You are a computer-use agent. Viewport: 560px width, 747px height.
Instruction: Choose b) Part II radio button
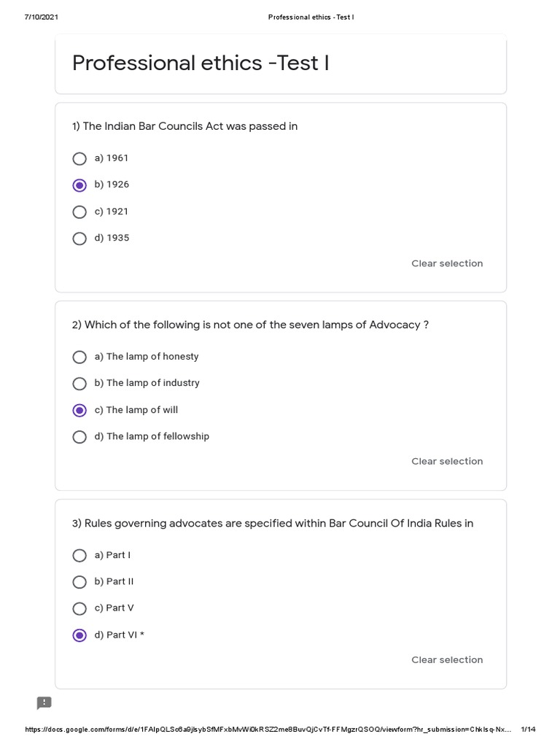click(80, 581)
